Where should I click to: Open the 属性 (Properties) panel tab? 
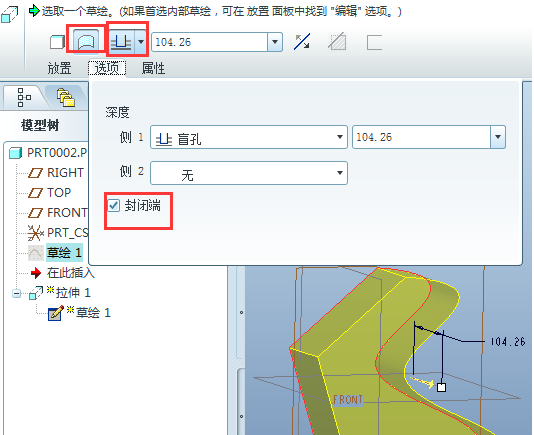[153, 68]
